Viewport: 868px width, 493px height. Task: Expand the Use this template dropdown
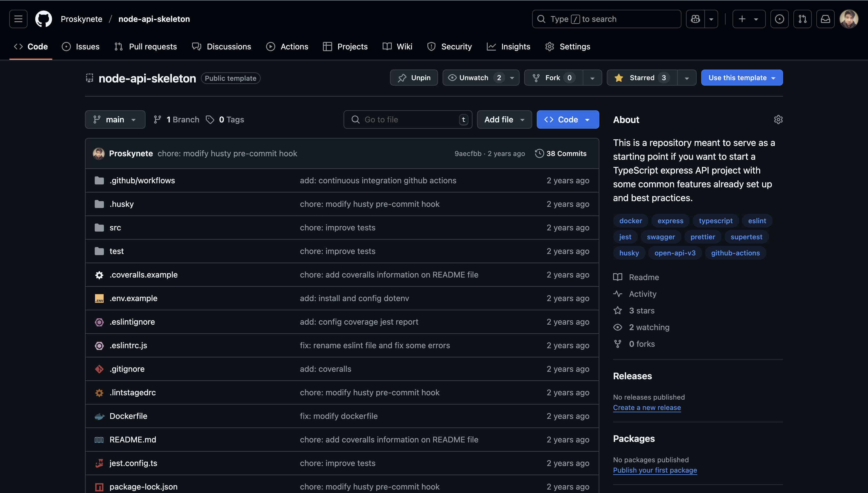coord(742,78)
